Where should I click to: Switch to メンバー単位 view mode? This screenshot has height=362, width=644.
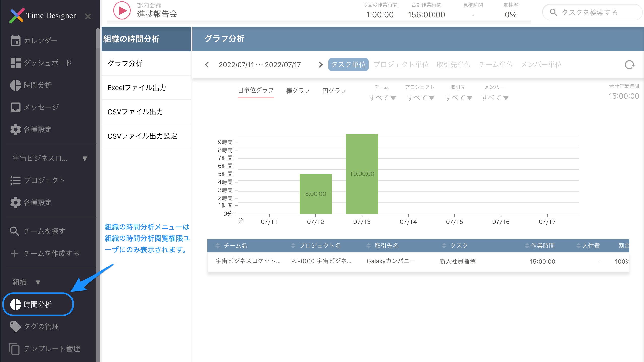[541, 65]
